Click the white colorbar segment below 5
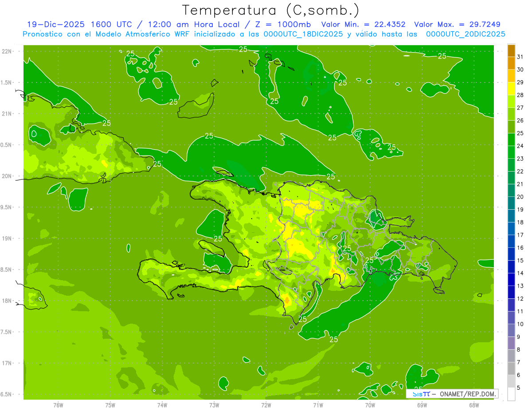532x411 pixels. 511,394
